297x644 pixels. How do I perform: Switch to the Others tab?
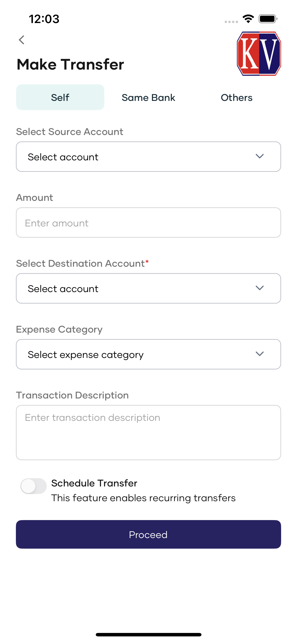pyautogui.click(x=236, y=97)
